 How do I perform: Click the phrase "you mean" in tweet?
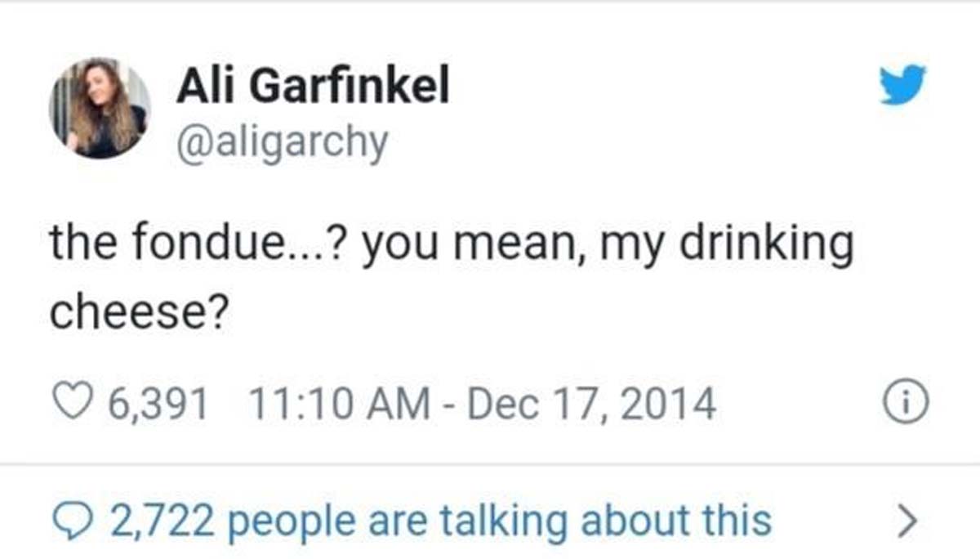[x=449, y=248]
